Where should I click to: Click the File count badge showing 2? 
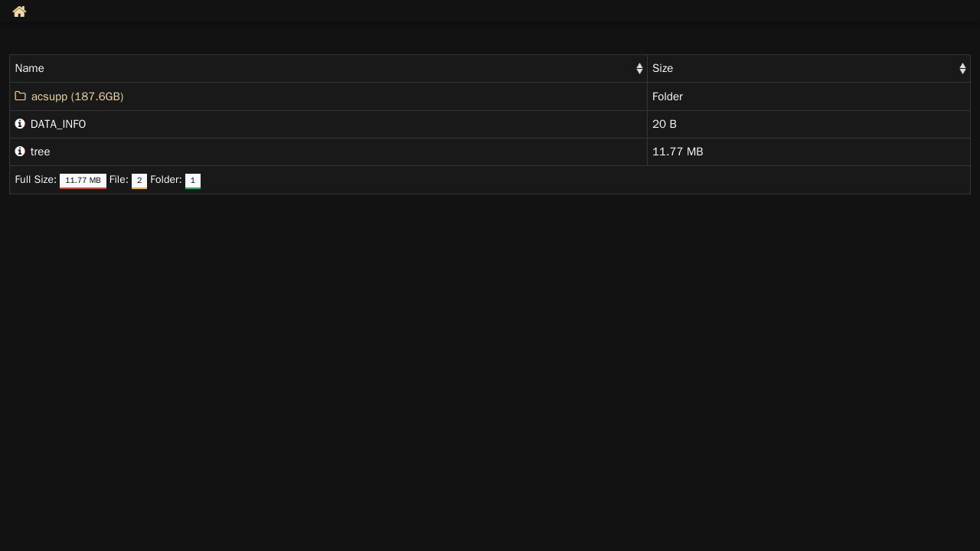click(139, 181)
